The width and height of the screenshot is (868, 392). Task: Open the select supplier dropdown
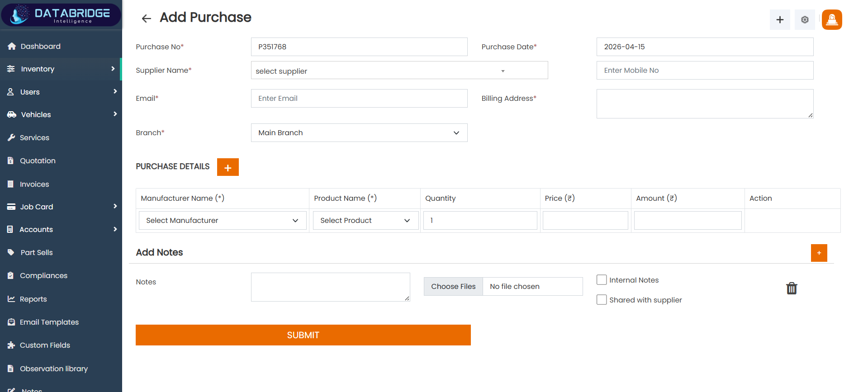(x=399, y=71)
